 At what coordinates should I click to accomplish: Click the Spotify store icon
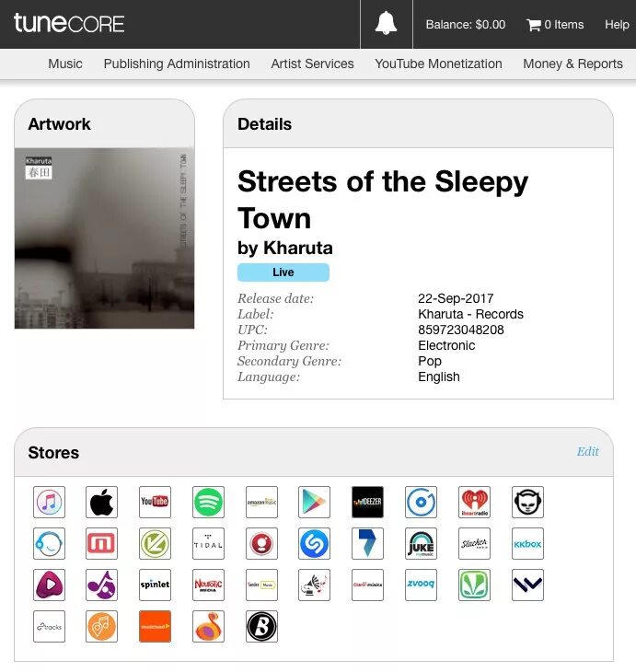(208, 502)
